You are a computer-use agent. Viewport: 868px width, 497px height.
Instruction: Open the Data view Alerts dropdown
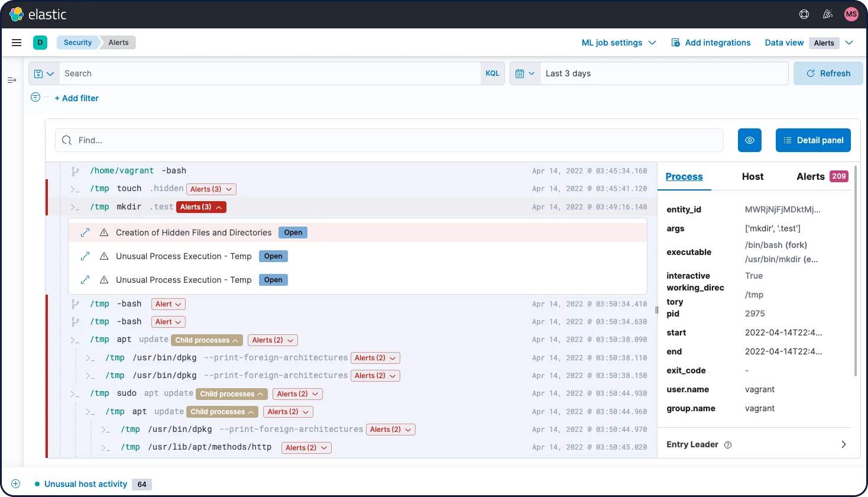pos(832,43)
